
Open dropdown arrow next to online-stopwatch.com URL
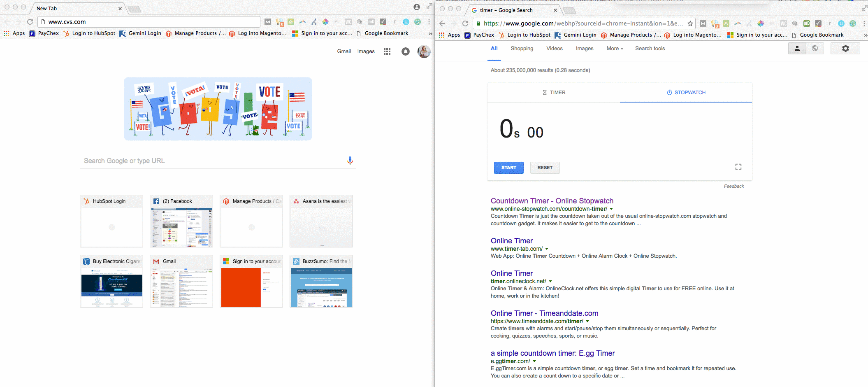coord(611,209)
